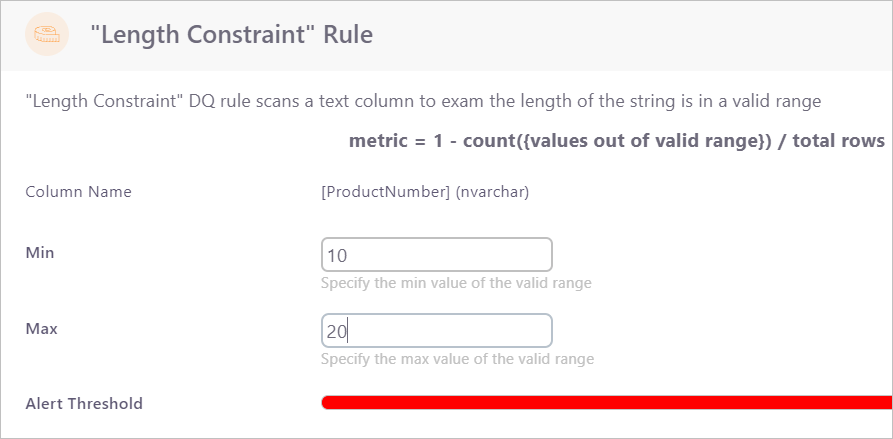The height and width of the screenshot is (439, 893).
Task: Select the Max field label
Action: pos(41,328)
